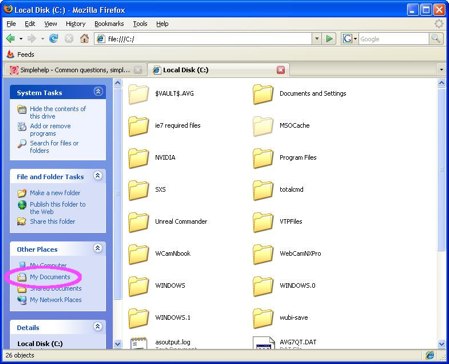Click Make a new folder link

tap(55, 193)
